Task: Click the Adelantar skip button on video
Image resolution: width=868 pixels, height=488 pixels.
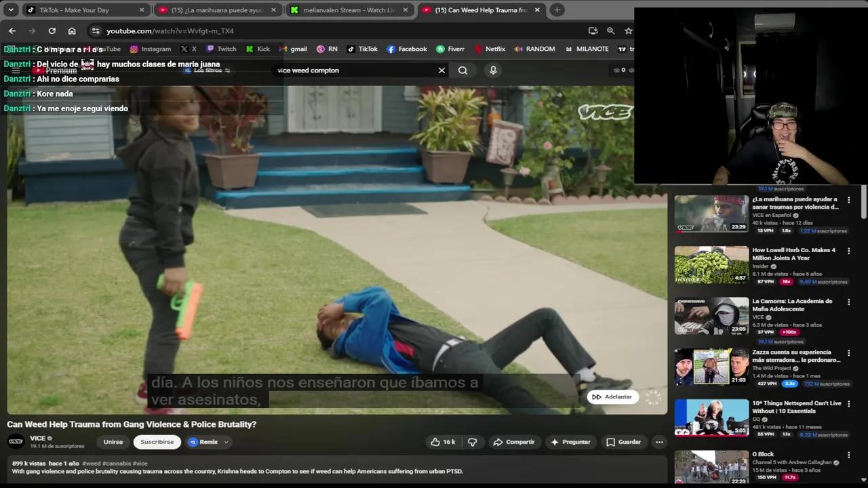Action: [x=612, y=396]
